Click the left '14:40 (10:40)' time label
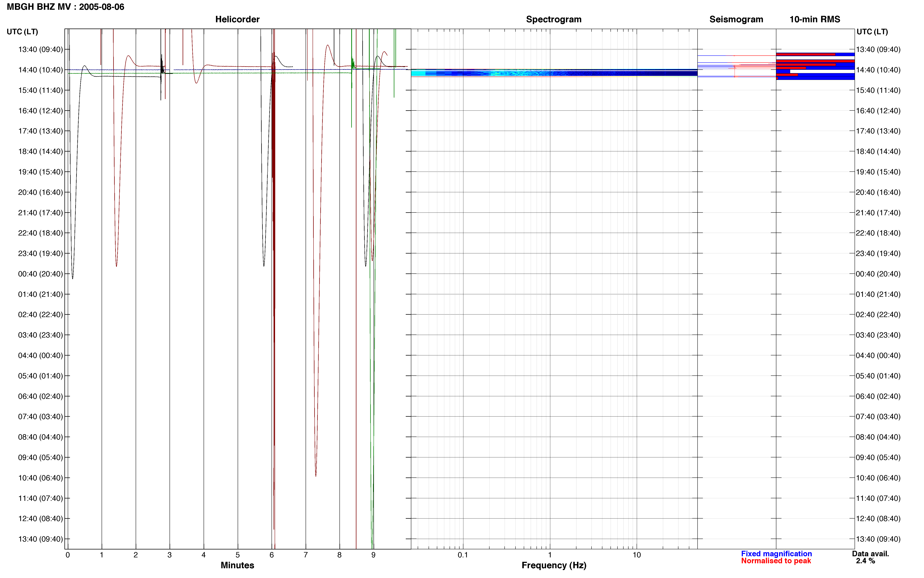The width and height of the screenshot is (924, 578). 41,70
